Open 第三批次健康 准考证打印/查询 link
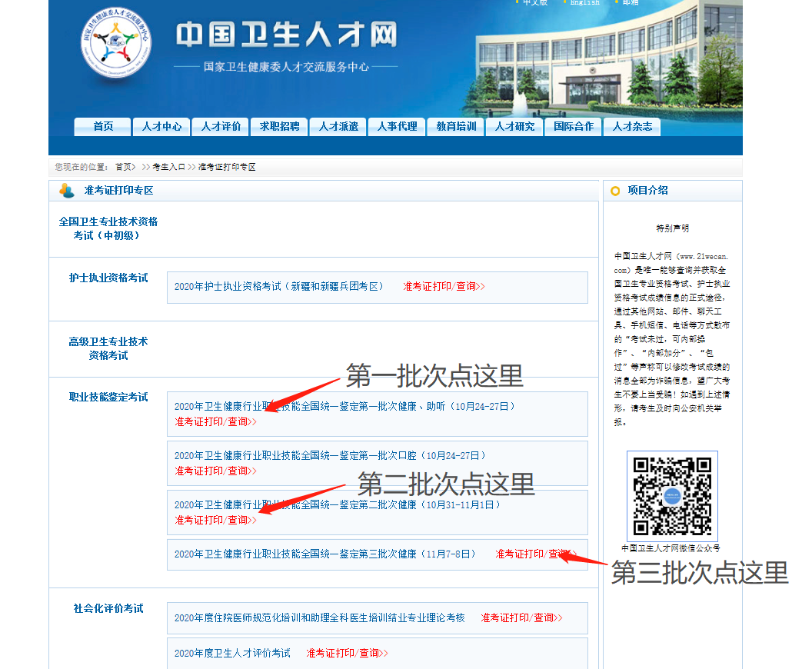Image resolution: width=812 pixels, height=669 pixels. click(x=536, y=554)
